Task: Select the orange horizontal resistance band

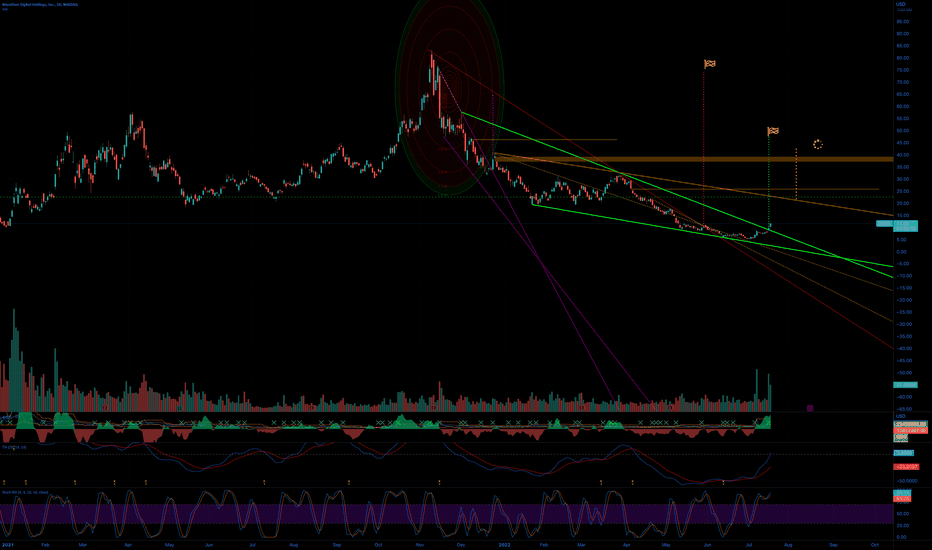Action: [695, 159]
